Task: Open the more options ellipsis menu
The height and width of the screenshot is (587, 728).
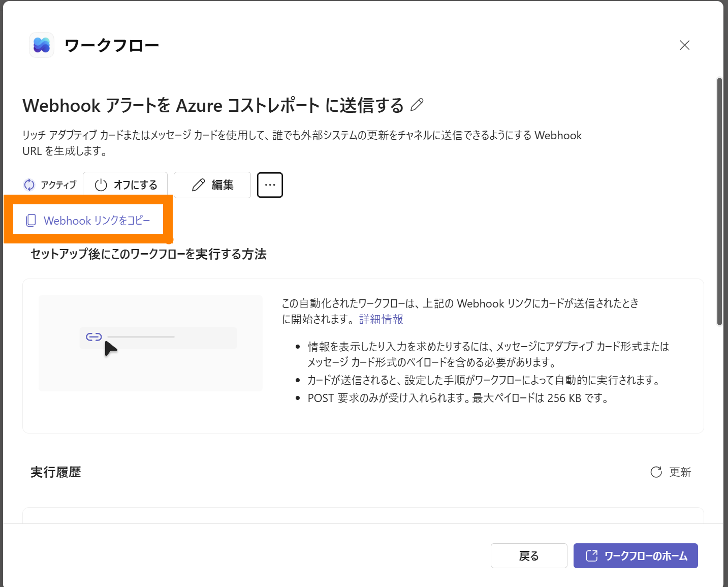Action: tap(270, 185)
